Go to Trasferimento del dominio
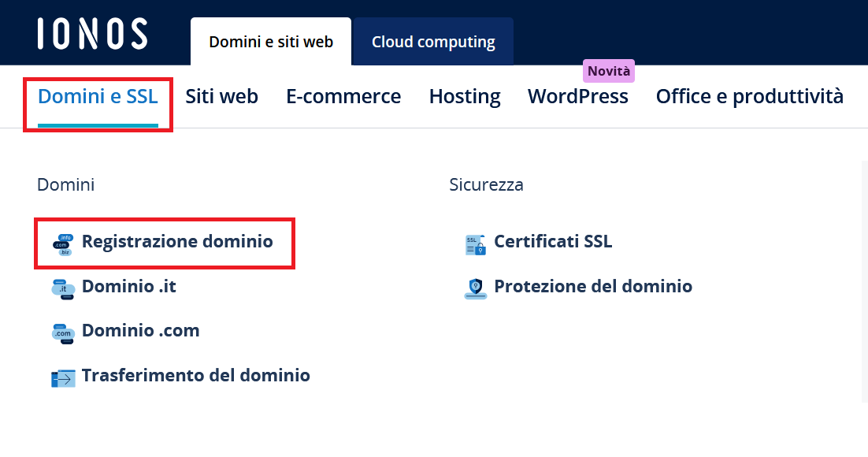Viewport: 868px width, 457px height. point(196,376)
